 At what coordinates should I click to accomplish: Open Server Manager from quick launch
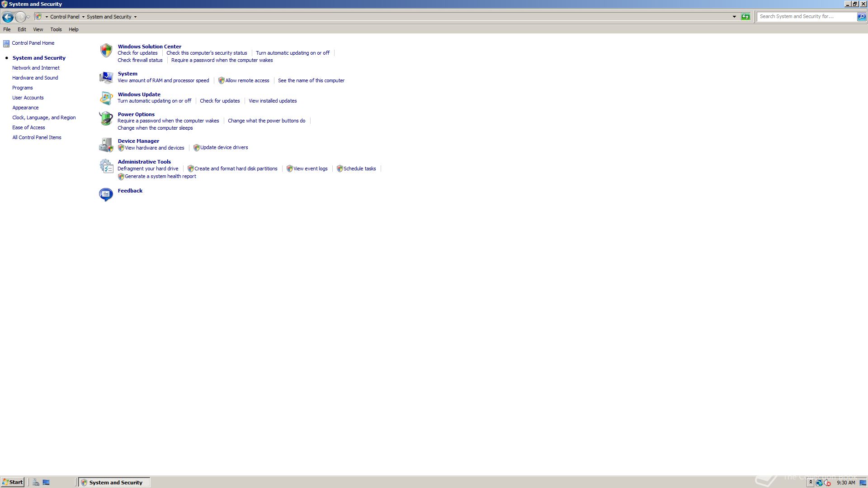pyautogui.click(x=36, y=482)
